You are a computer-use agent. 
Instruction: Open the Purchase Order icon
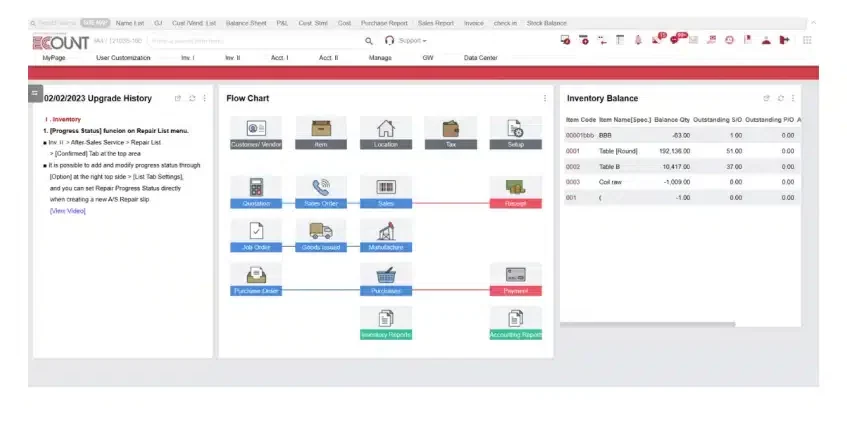(x=256, y=279)
